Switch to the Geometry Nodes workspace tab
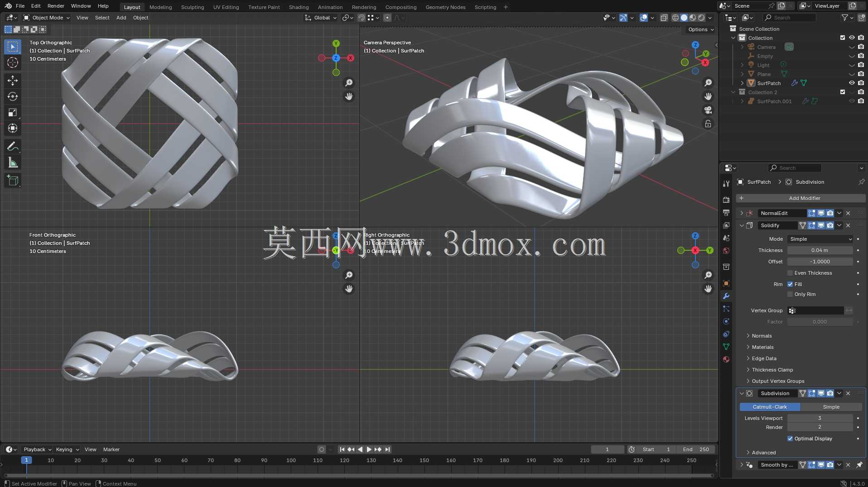The height and width of the screenshot is (487, 868). [445, 7]
